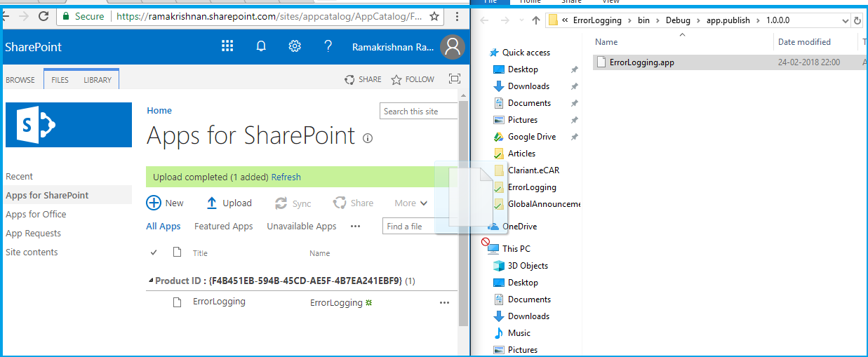Open Apps for Office in left navigation
Image resolution: width=868 pixels, height=357 pixels.
(x=36, y=214)
